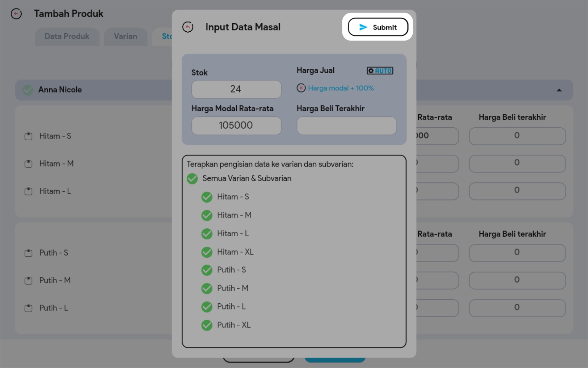
Task: Click the clipboard icon next to Hitam - S
Action: [x=29, y=137]
